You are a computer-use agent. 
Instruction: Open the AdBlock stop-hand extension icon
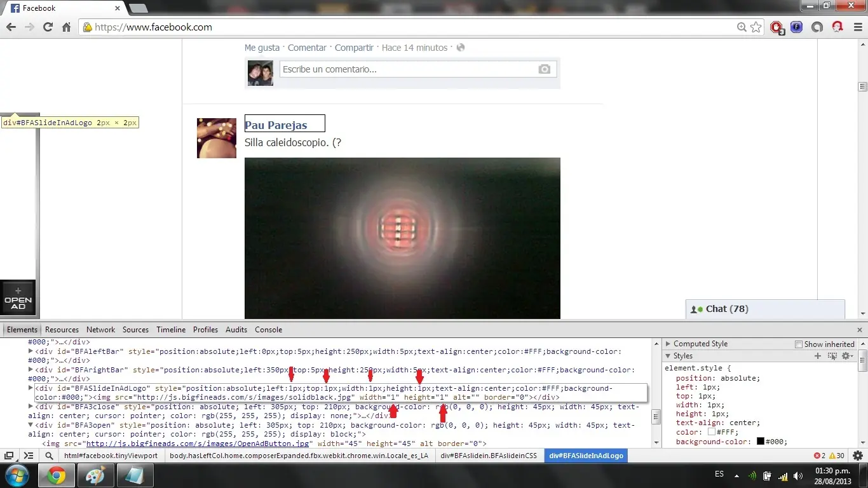pos(776,27)
